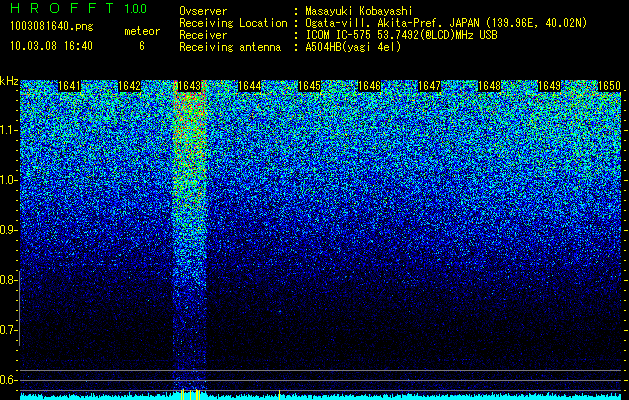Click the Receiving antenna label
The width and height of the screenshot is (629, 400).
[x=230, y=47]
